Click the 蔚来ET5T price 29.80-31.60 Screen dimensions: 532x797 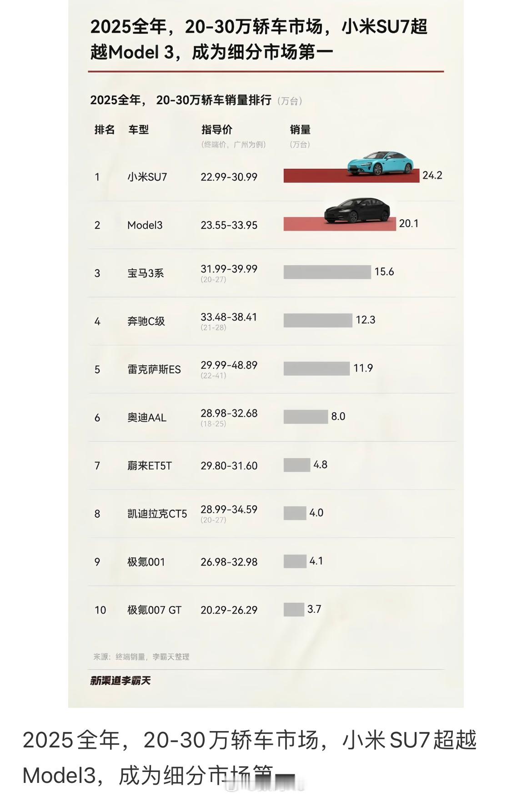click(229, 466)
